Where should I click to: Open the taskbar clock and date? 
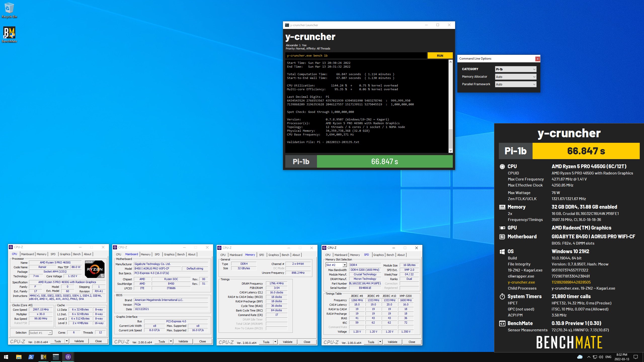click(x=622, y=357)
